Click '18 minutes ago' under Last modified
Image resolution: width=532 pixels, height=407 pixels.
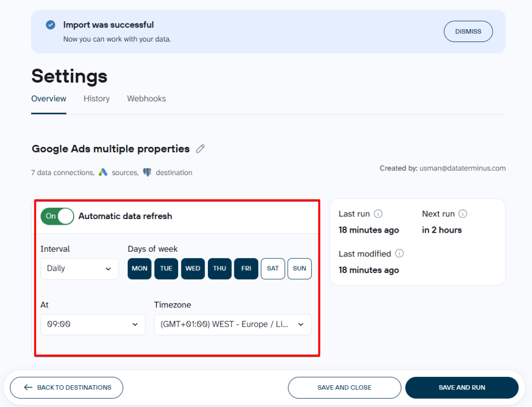(369, 270)
